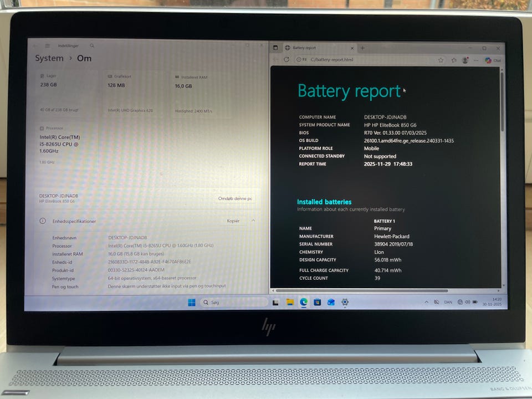Viewport: 532px width, 399px height.
Task: Click the REPORT TIME value 2025-11-29
Action: 388,164
